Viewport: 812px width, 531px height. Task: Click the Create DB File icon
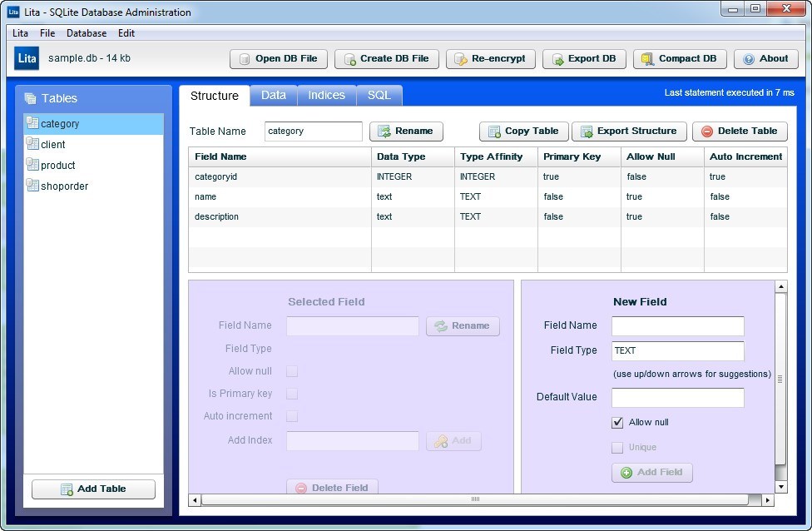point(349,59)
